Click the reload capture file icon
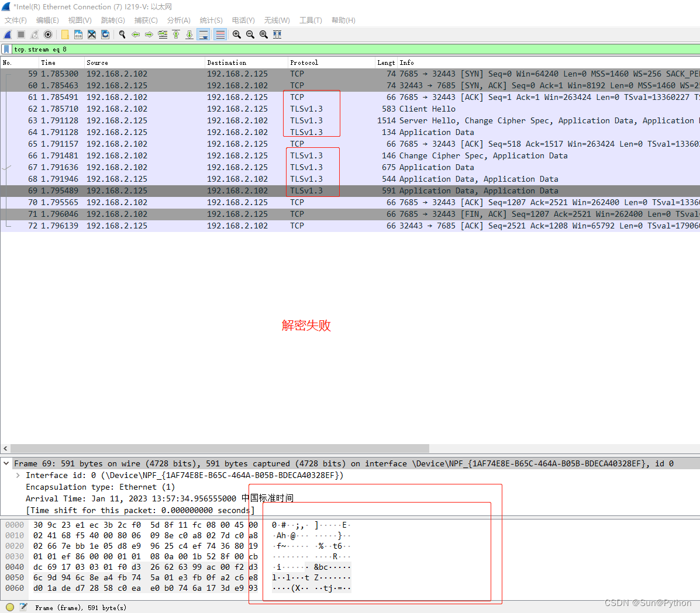Viewport: 700px width, 613px height. 105,34
